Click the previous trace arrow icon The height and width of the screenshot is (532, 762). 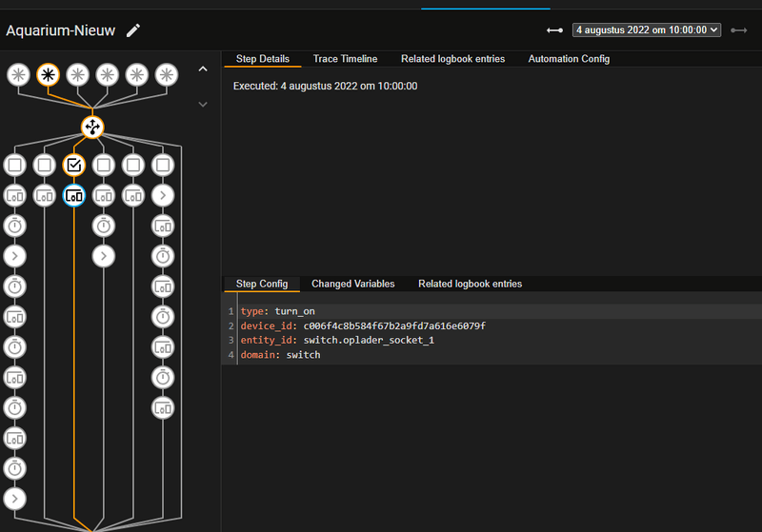[554, 30]
